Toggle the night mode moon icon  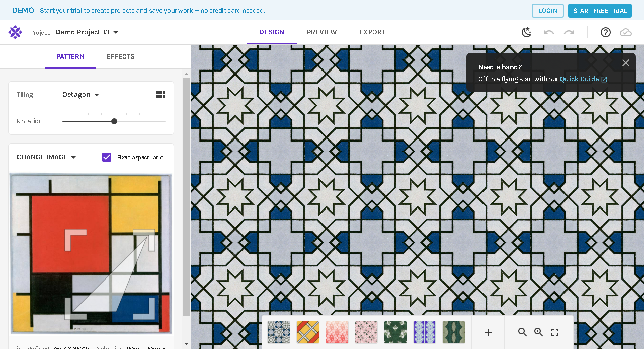(x=526, y=32)
